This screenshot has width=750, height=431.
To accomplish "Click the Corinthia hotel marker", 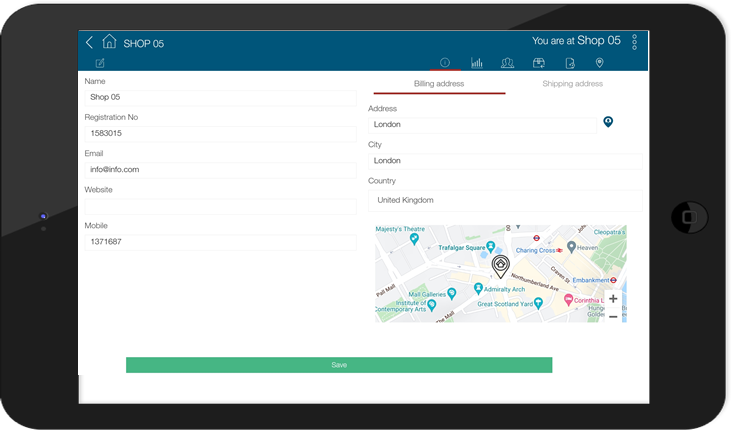I will coord(568,300).
